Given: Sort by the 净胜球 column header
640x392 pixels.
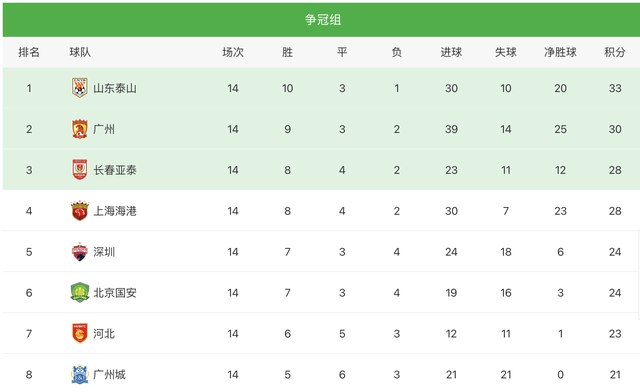Looking at the screenshot, I should 560,52.
